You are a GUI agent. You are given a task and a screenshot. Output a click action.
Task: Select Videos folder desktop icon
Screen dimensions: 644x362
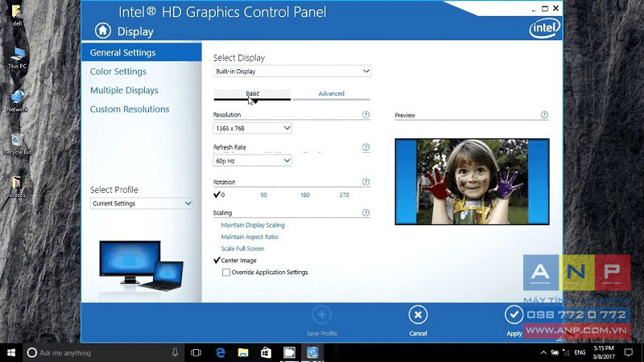17,187
